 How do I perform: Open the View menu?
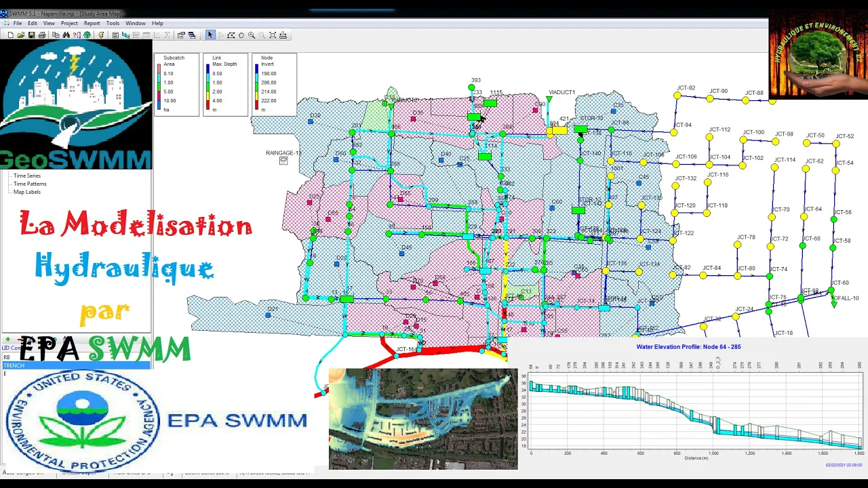pyautogui.click(x=50, y=23)
